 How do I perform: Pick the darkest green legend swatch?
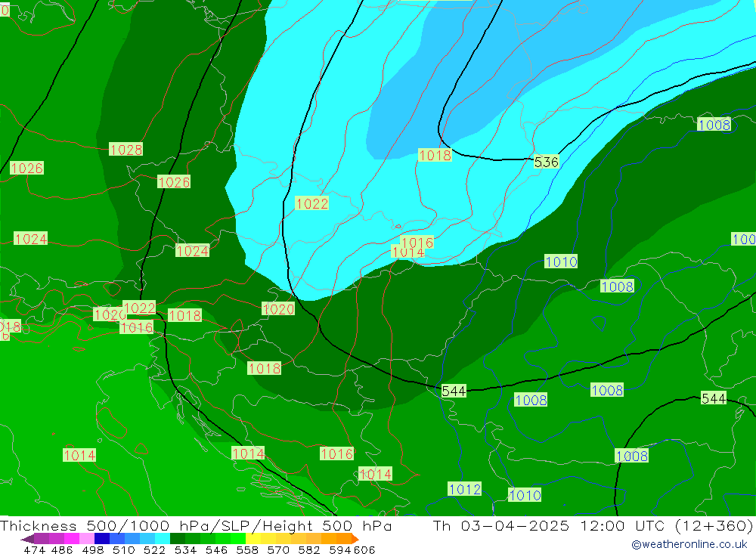point(178,538)
